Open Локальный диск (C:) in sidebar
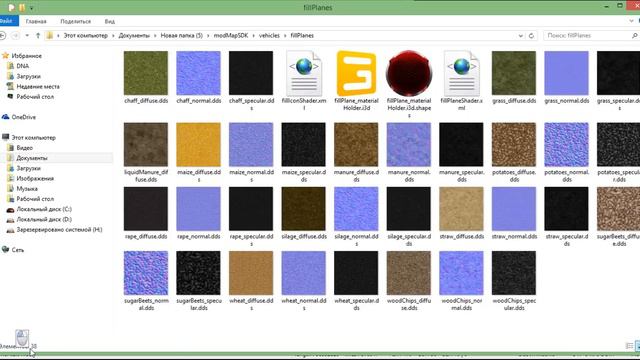This screenshot has height=360, width=640. click(x=44, y=209)
